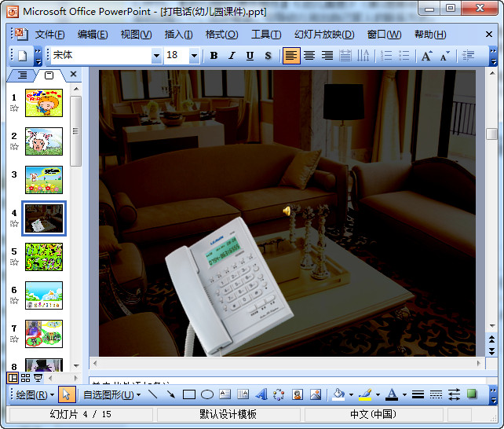
Task: Apply the Fill Color bucket
Action: [x=338, y=394]
